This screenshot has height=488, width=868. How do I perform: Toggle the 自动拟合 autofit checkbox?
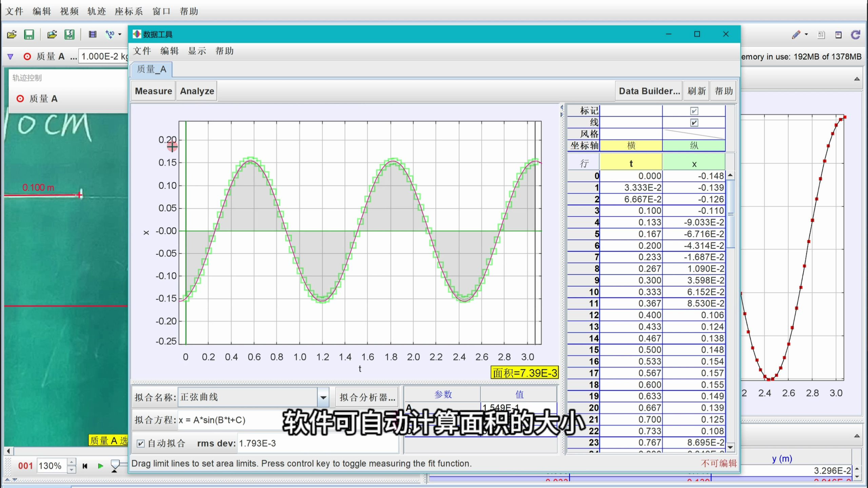click(x=141, y=443)
